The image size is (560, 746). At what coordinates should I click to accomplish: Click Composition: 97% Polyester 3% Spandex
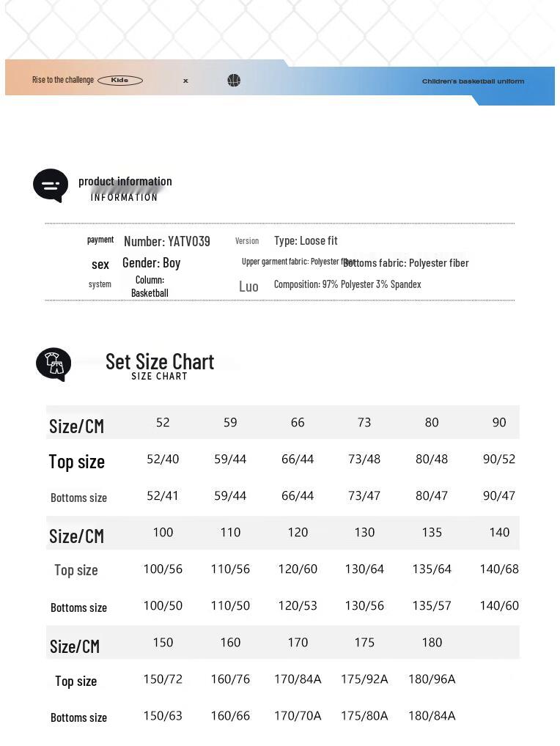pyautogui.click(x=347, y=284)
